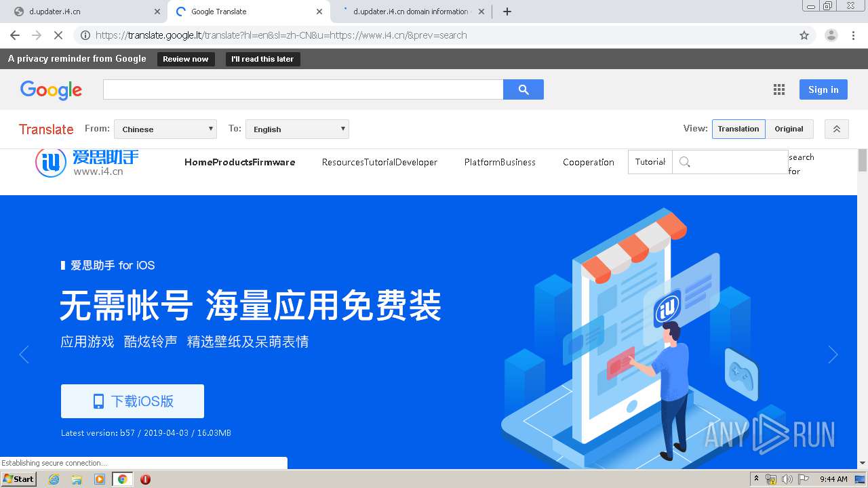868x488 pixels.
Task: Click the Review now button
Action: pyautogui.click(x=186, y=59)
